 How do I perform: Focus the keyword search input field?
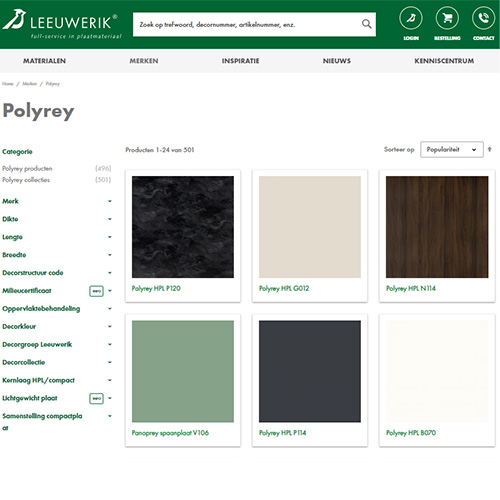(x=247, y=24)
